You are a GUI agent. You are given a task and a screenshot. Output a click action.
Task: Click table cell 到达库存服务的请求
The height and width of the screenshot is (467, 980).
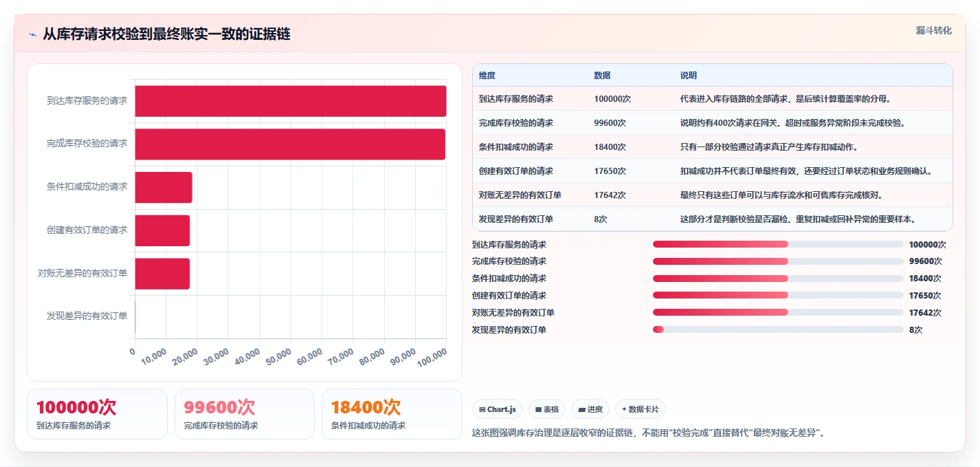pos(516,99)
